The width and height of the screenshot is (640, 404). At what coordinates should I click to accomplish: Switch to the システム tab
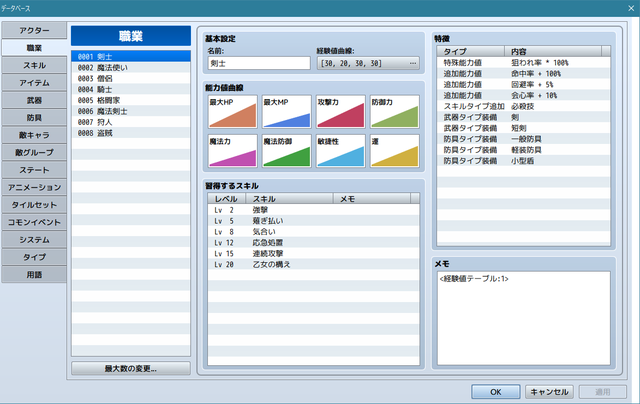34,240
